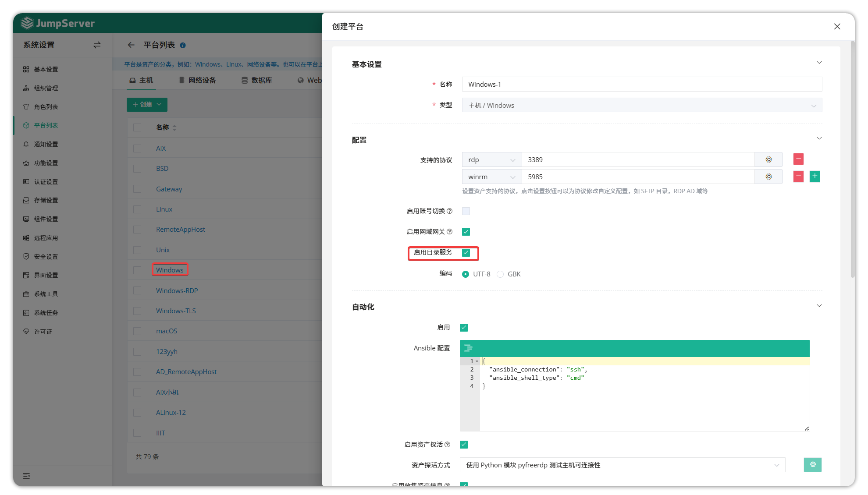Open the 资产探活方式 dropdown
Screen dimensions: 868x495
[622, 465]
